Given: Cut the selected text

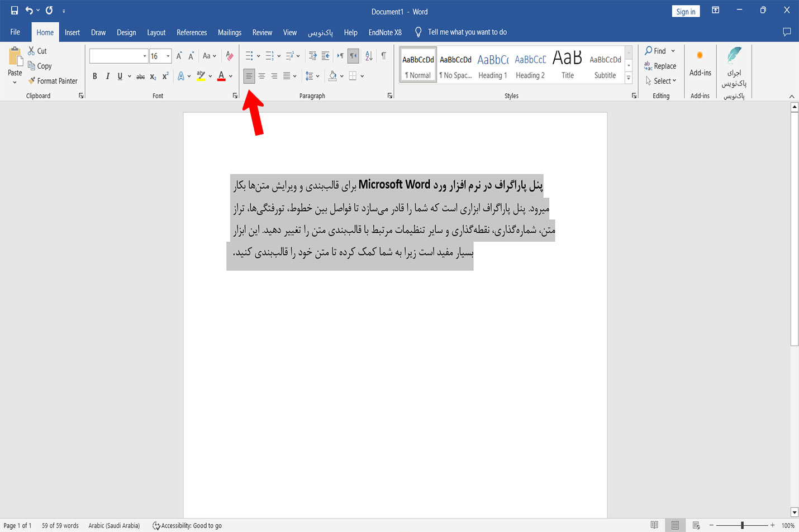Looking at the screenshot, I should (x=37, y=51).
